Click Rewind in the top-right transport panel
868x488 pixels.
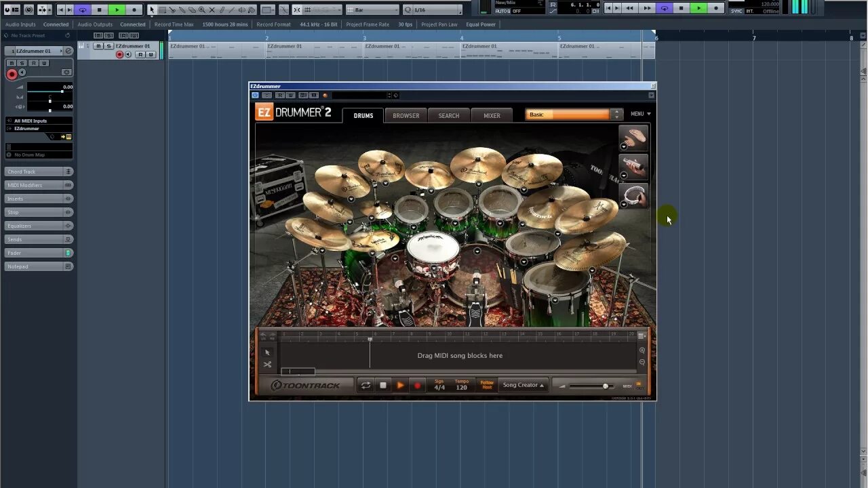[x=630, y=8]
